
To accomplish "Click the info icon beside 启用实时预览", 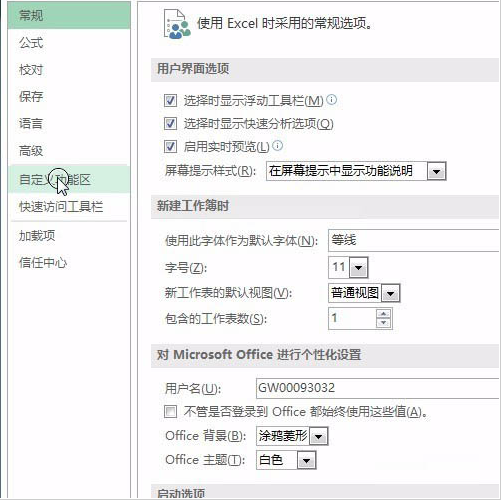I will click(278, 146).
